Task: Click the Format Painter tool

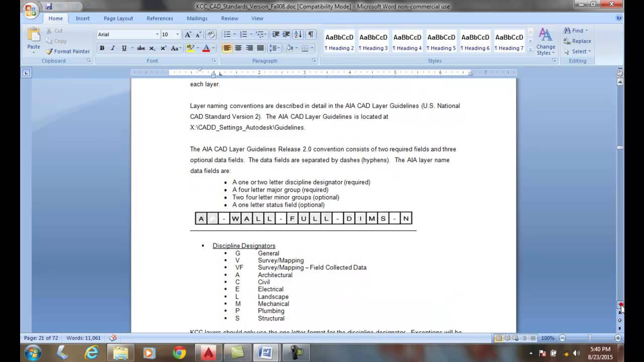Action: (x=67, y=51)
